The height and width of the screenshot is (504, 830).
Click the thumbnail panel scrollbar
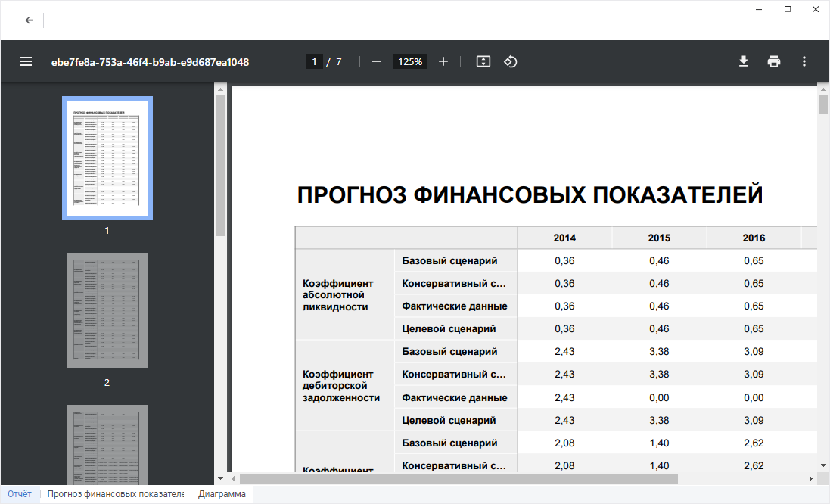pyautogui.click(x=220, y=166)
